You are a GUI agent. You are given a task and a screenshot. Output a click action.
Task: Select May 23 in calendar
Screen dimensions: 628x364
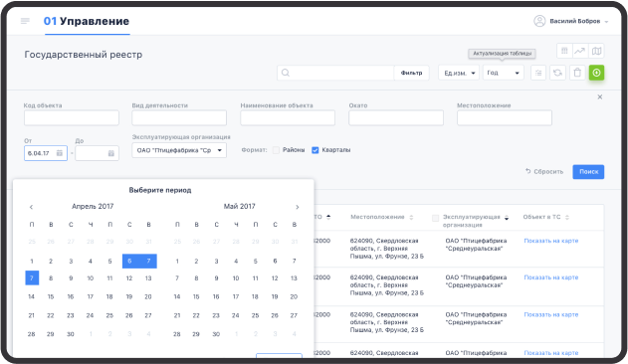pyautogui.click(x=216, y=315)
